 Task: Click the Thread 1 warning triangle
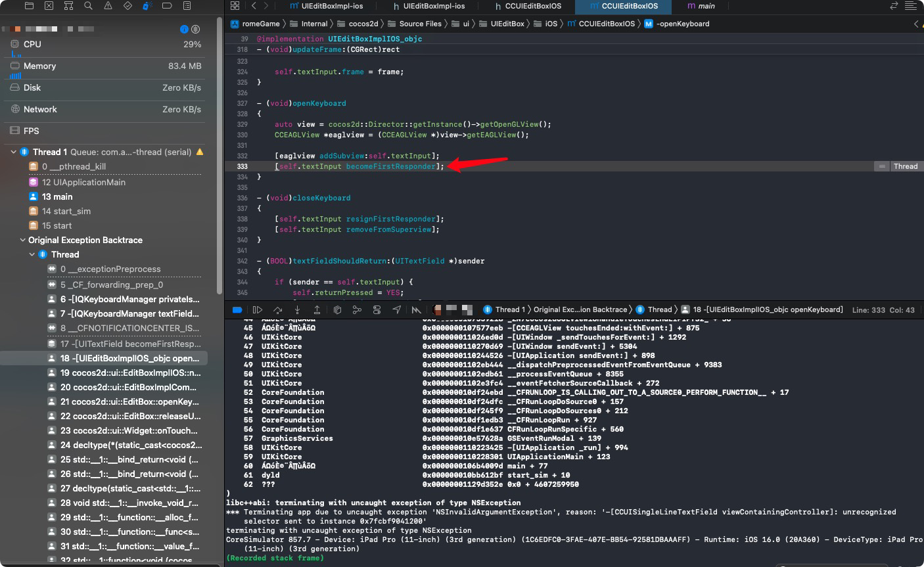pyautogui.click(x=200, y=152)
